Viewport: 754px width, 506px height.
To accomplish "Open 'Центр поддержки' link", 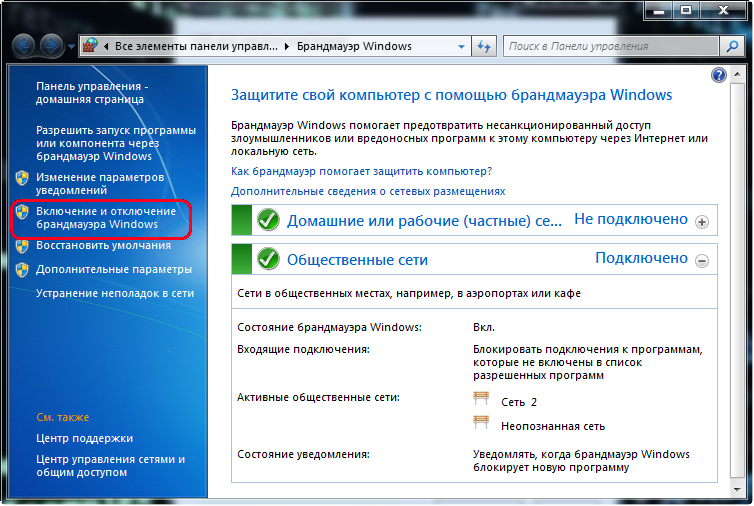I will pos(84,438).
